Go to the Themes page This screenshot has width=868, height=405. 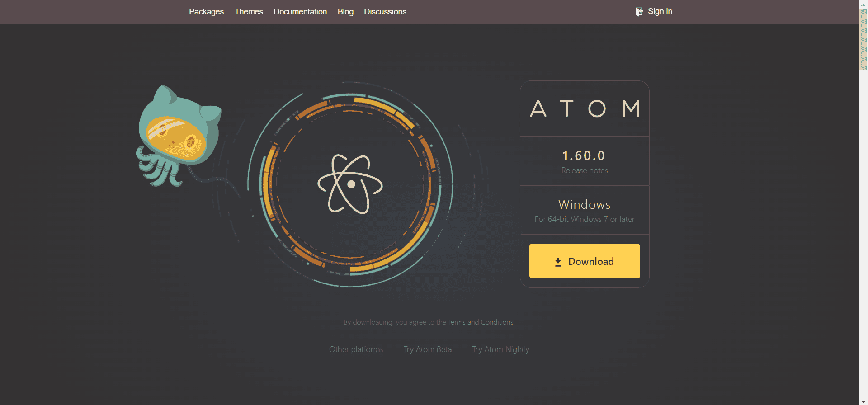[x=249, y=12]
